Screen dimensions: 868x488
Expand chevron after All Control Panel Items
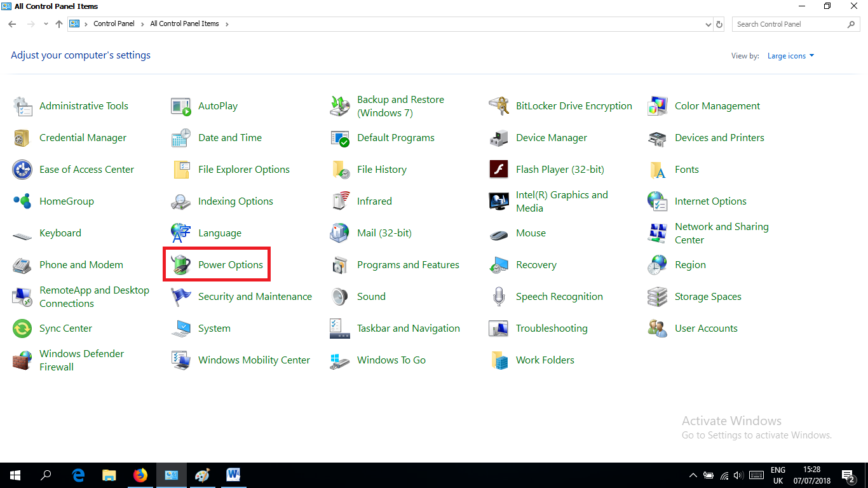pos(227,24)
